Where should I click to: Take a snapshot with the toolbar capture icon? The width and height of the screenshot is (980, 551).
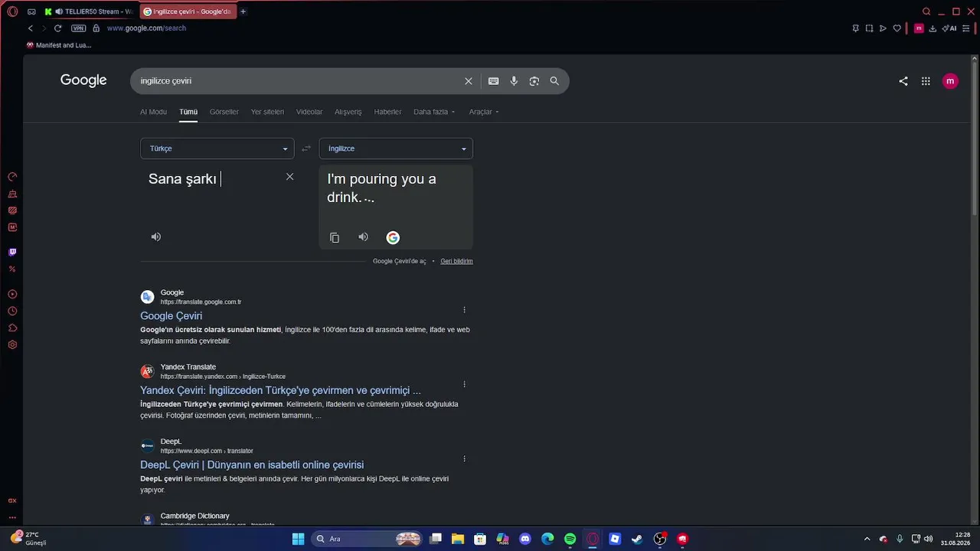tap(869, 28)
